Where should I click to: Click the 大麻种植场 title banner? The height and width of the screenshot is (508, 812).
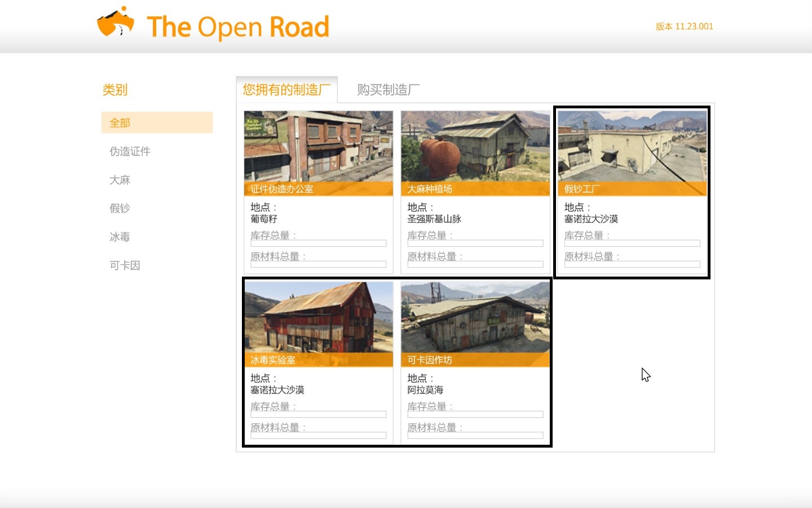pos(475,189)
